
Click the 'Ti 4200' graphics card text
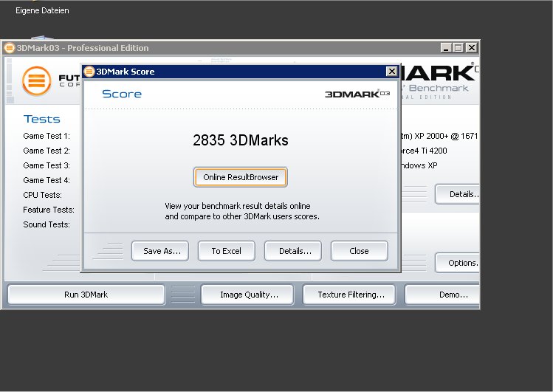pyautogui.click(x=434, y=151)
